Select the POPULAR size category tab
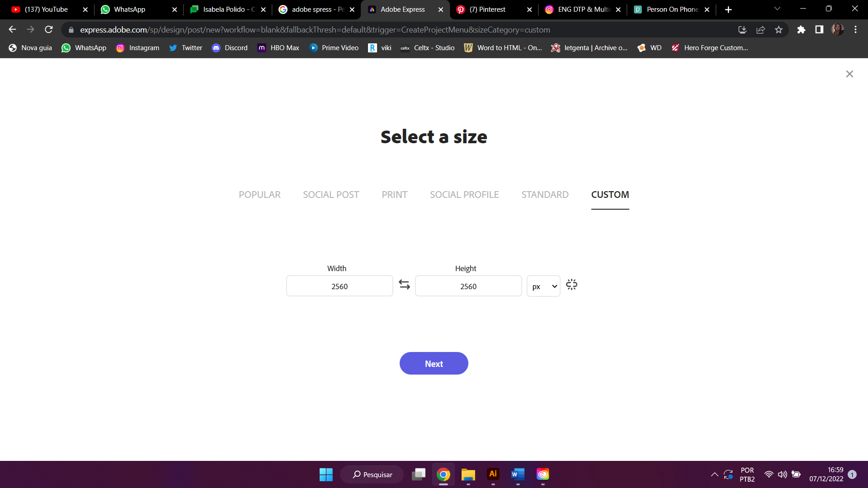 click(x=259, y=194)
